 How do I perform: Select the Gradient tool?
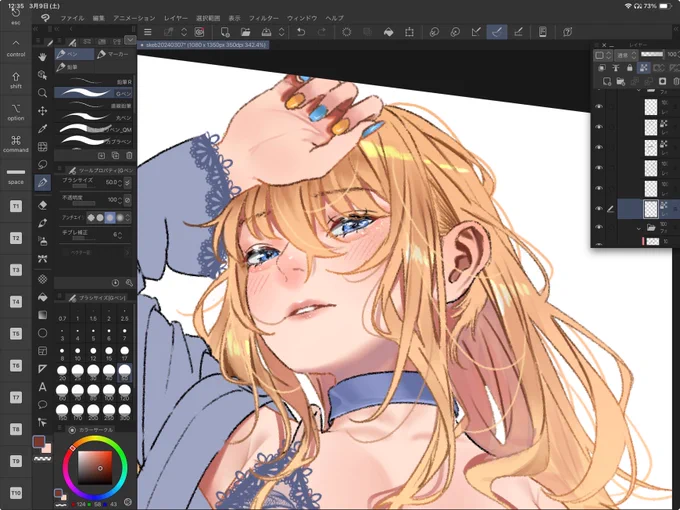(x=42, y=315)
